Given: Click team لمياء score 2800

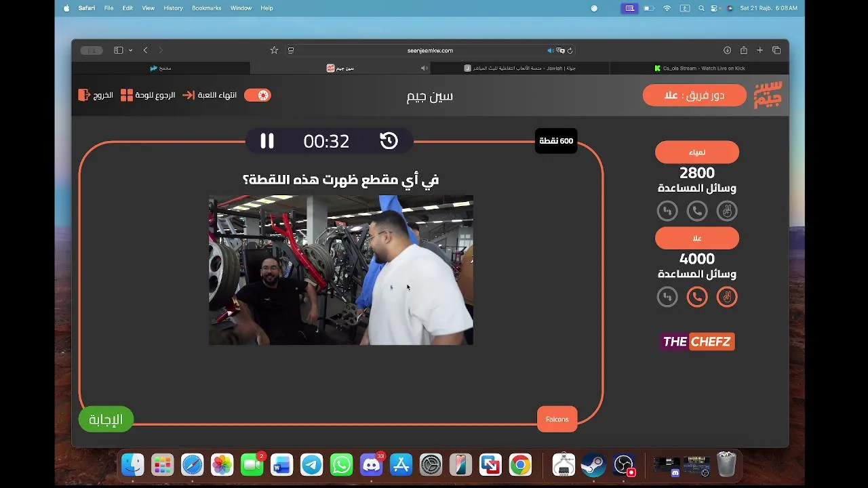Looking at the screenshot, I should click(x=697, y=173).
